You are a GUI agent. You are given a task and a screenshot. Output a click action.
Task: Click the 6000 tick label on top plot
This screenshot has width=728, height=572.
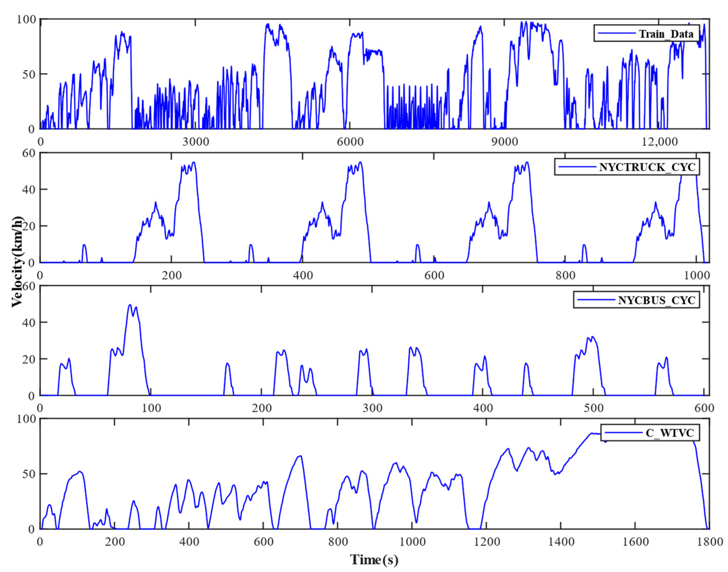tap(350, 142)
